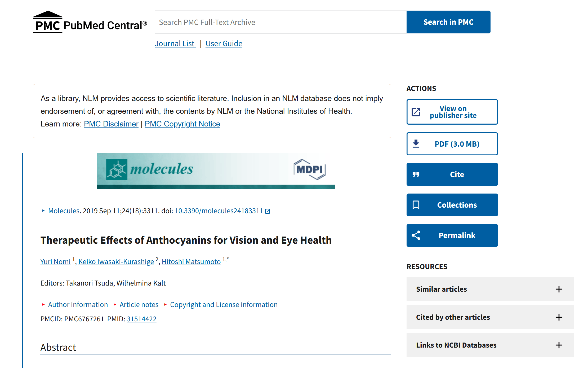The height and width of the screenshot is (368, 588).
Task: Click the download icon beside PDF (3.0 MB)
Action: coord(416,144)
